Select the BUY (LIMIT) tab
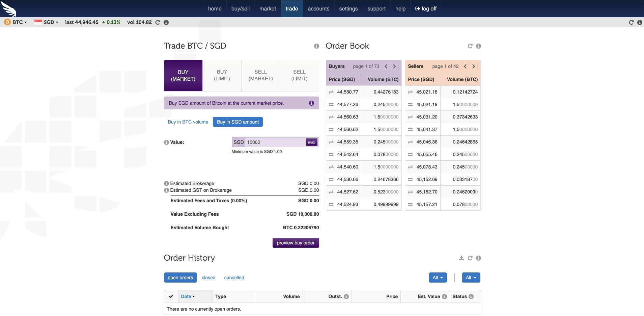The image size is (644, 316). [222, 76]
